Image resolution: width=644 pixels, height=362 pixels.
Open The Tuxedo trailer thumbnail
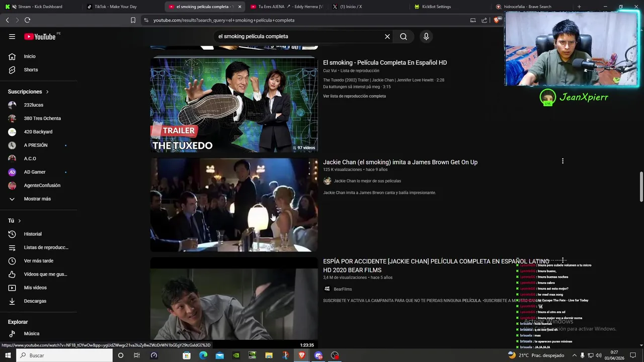tap(234, 105)
